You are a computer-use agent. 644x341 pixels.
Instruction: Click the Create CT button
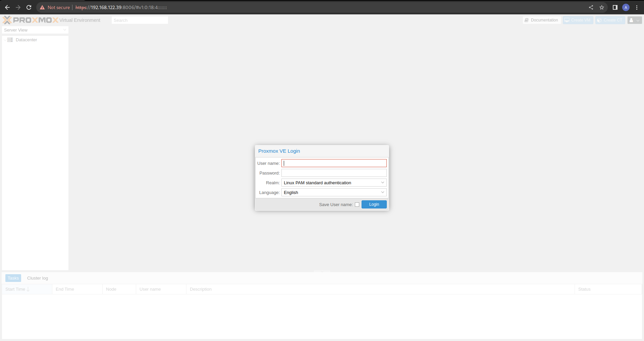610,20
